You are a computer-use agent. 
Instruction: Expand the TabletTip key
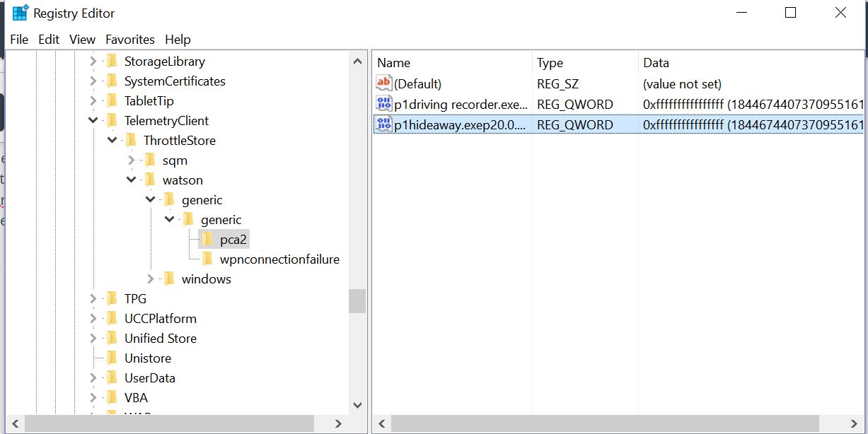click(93, 101)
